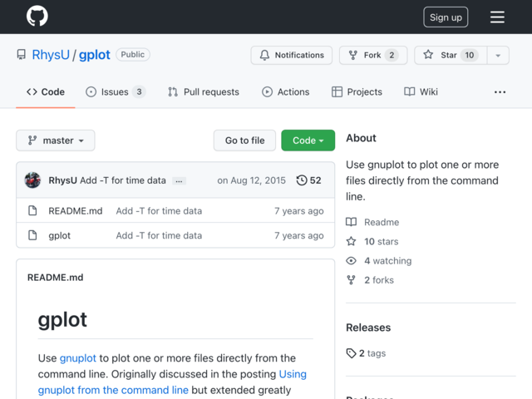Screen dimensions: 532x399
Task: Click the Fork count badge 2
Action: tap(392, 55)
